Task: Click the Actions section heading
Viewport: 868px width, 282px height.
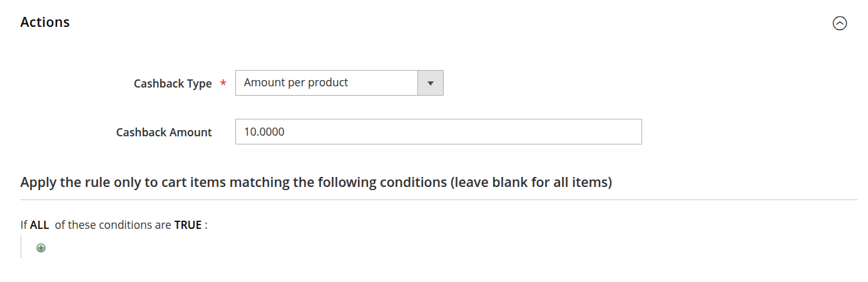Action: point(45,23)
